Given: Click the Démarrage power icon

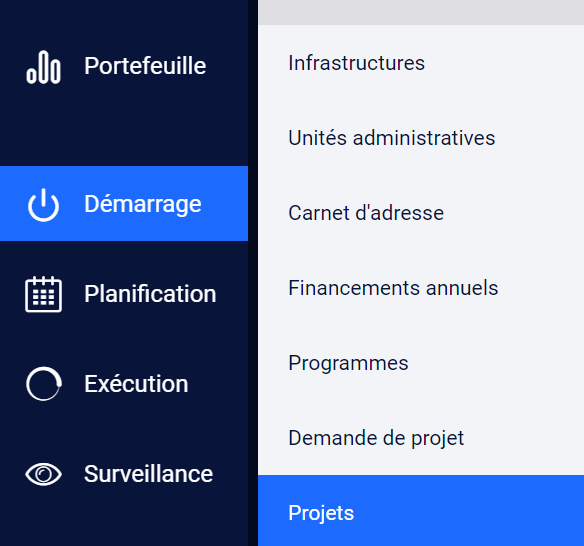Looking at the screenshot, I should (43, 205).
